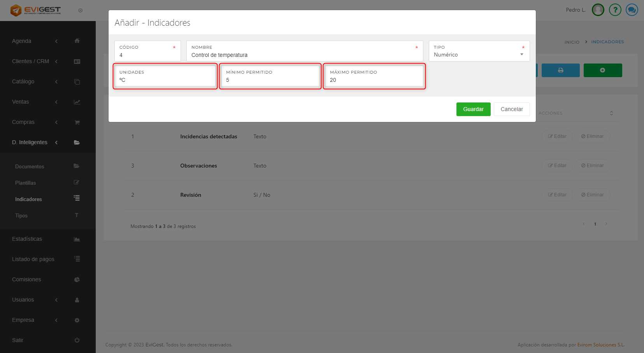Click the Cancelar button

pyautogui.click(x=512, y=109)
